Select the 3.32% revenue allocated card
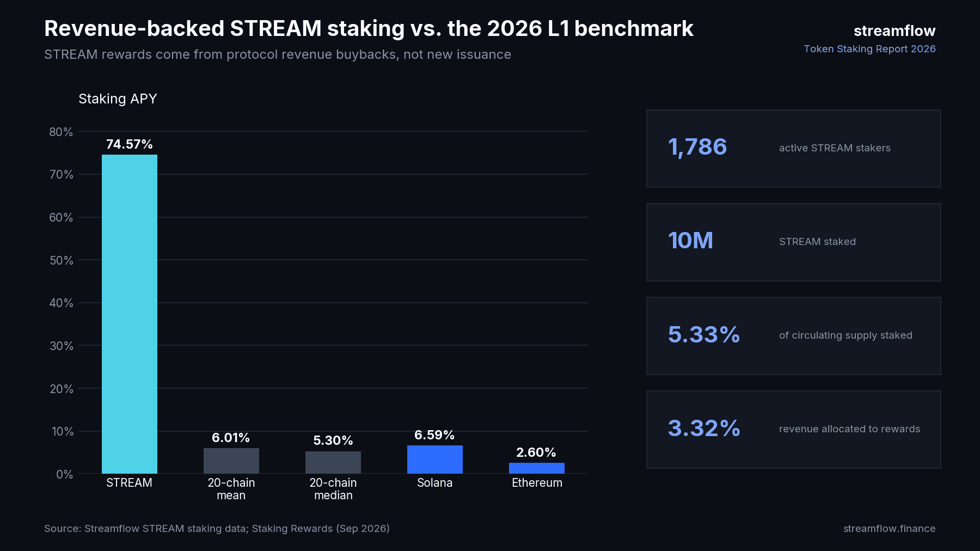Viewport: 980px width, 551px height. tap(794, 430)
